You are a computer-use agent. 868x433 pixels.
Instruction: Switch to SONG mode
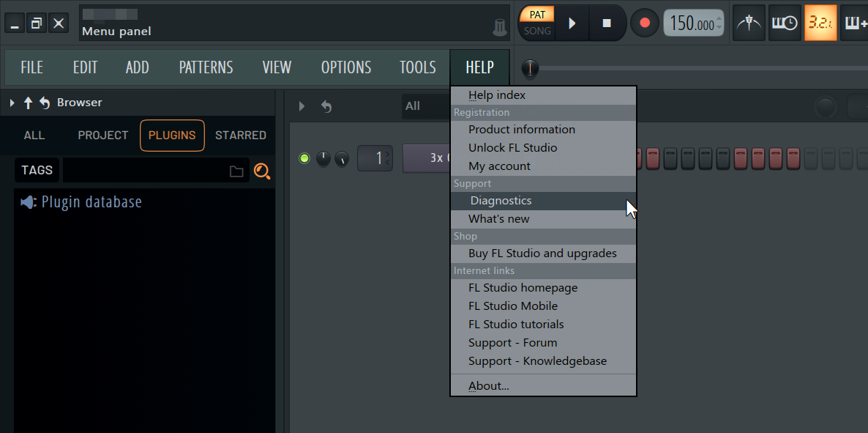[x=537, y=32]
